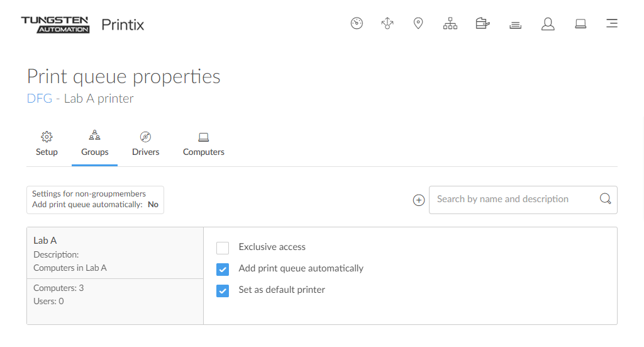Open the Print queues icon

515,25
